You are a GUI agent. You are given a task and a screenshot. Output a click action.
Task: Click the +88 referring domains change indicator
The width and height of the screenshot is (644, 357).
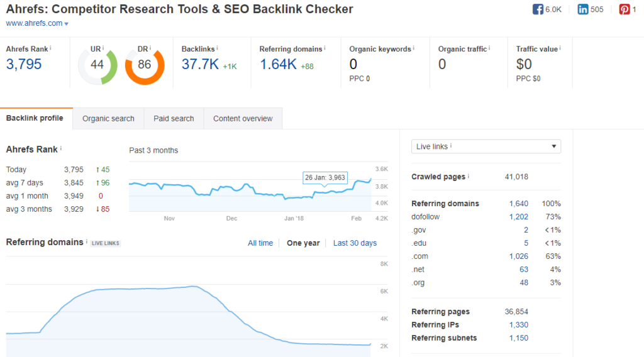point(307,67)
